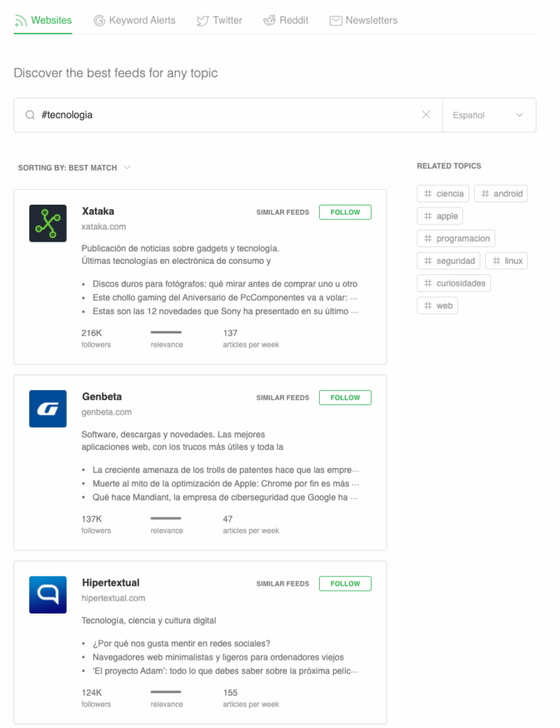Open the Español language dropdown
This screenshot has height=728, width=560.
tap(489, 115)
